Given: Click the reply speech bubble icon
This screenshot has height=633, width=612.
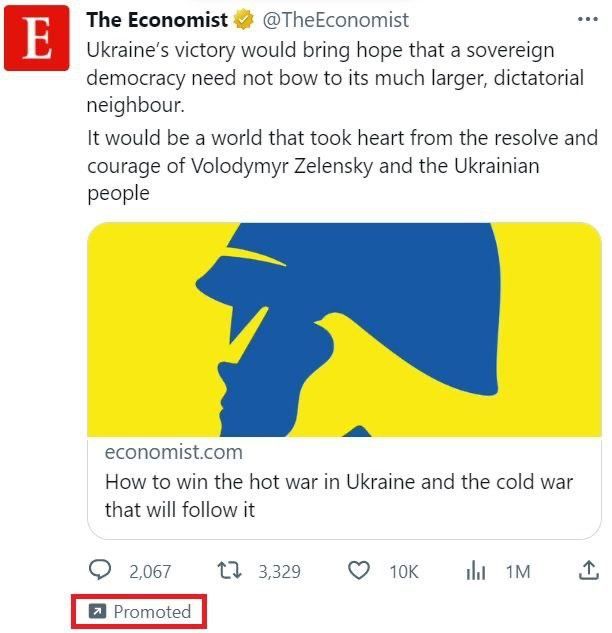Looking at the screenshot, I should pos(99,570).
